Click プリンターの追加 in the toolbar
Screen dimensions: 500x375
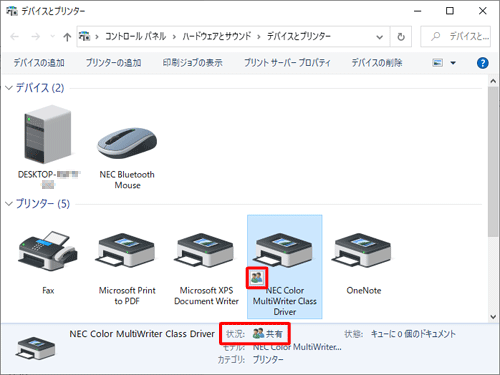pyautogui.click(x=113, y=63)
